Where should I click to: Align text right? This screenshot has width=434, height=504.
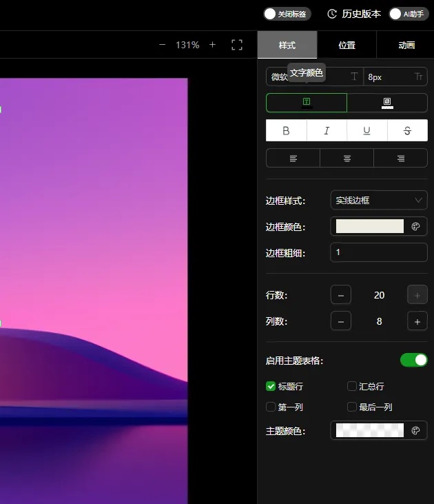401,158
